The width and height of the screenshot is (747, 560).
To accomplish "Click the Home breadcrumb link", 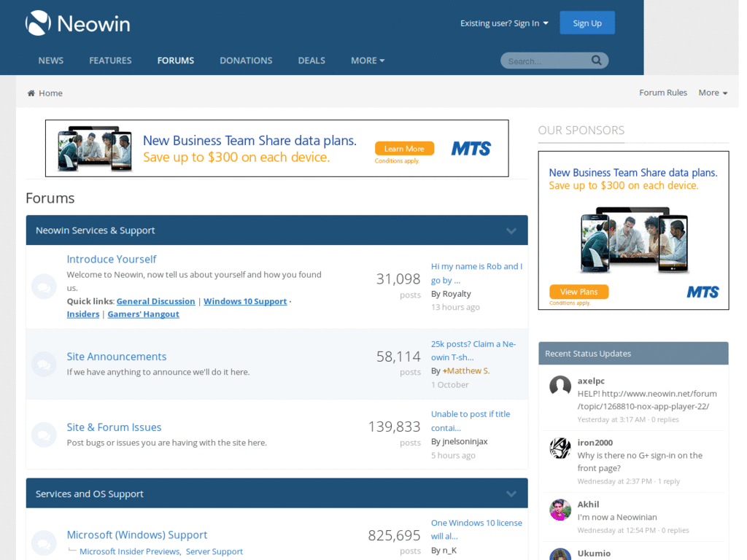I will [50, 93].
